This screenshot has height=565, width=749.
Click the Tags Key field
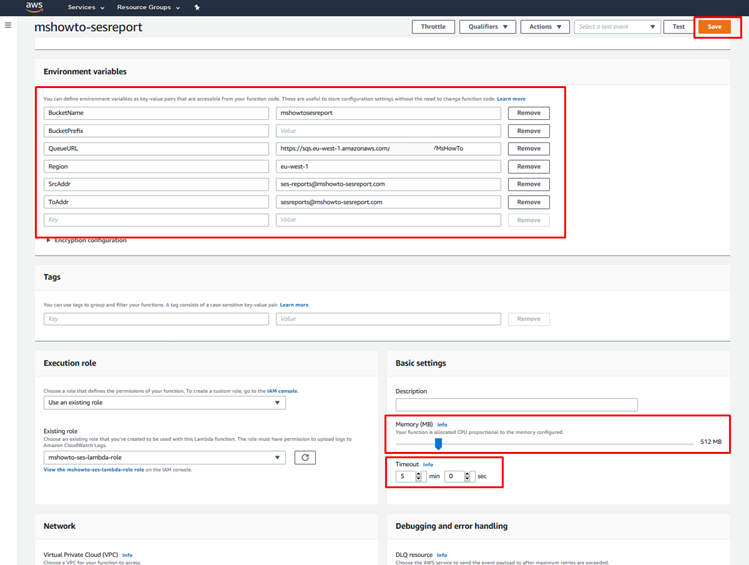click(156, 319)
